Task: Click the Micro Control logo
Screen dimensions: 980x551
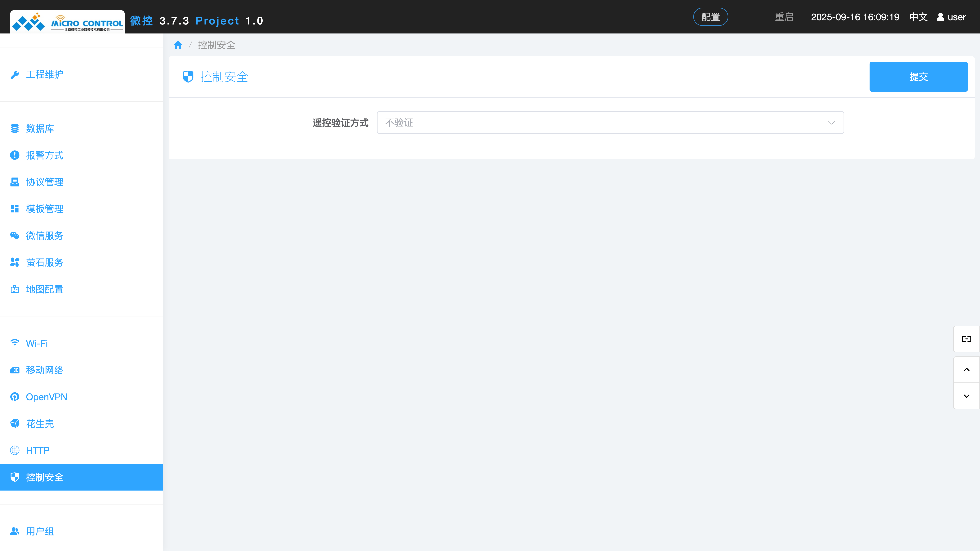Action: [67, 22]
